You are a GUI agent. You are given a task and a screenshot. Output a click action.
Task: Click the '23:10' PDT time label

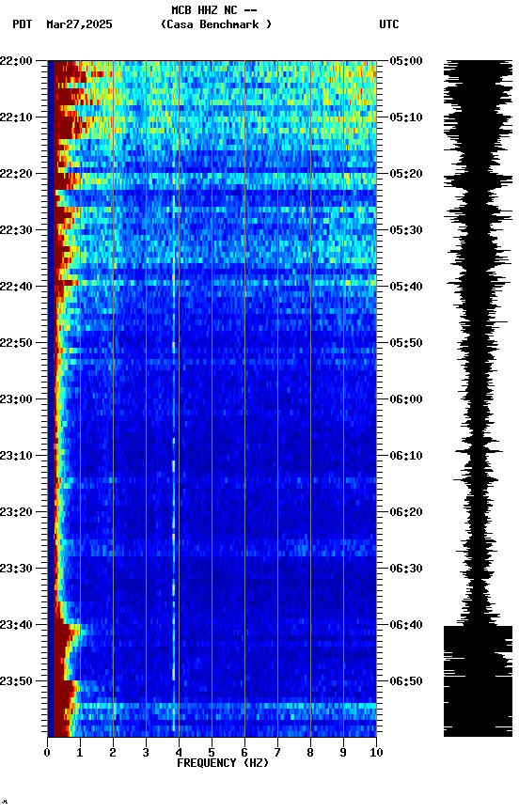click(16, 456)
